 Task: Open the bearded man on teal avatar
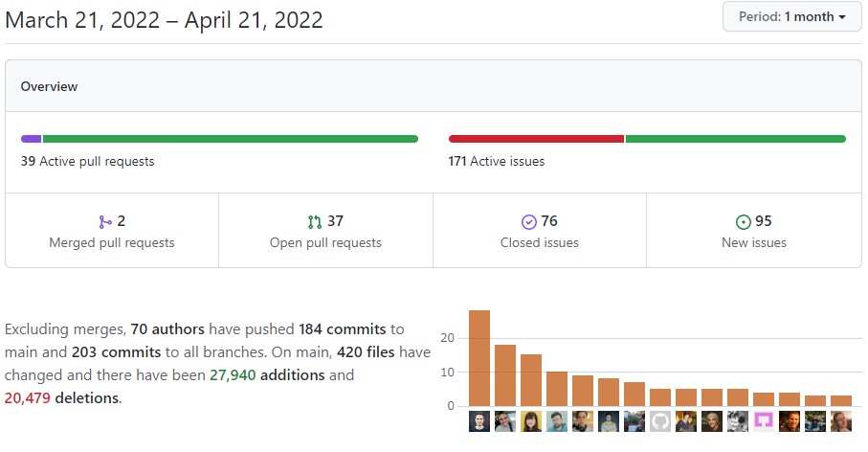pos(557,421)
